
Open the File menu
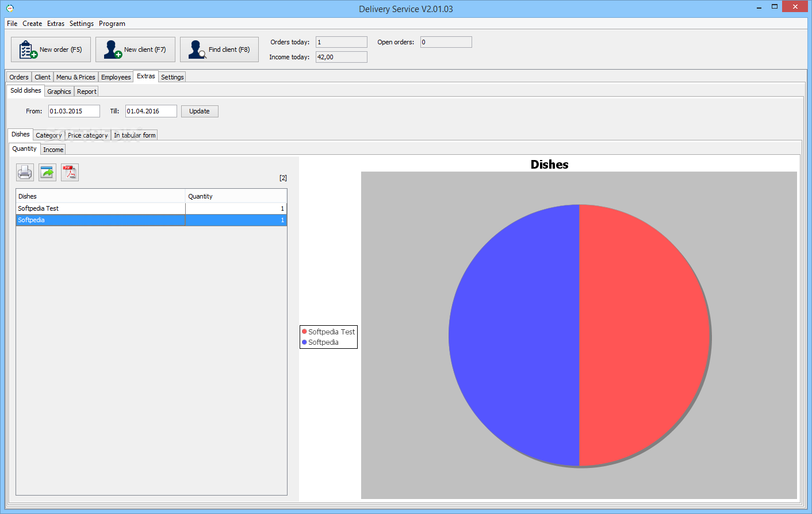coord(12,24)
